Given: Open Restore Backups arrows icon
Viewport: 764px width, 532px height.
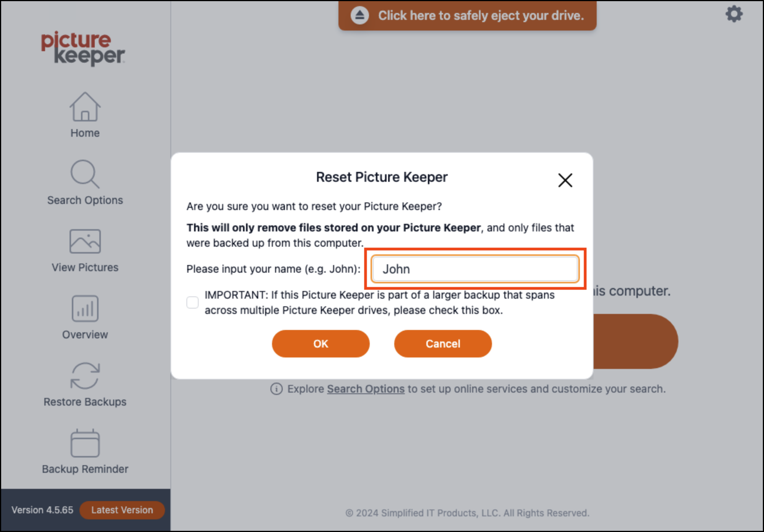Looking at the screenshot, I should click(85, 376).
